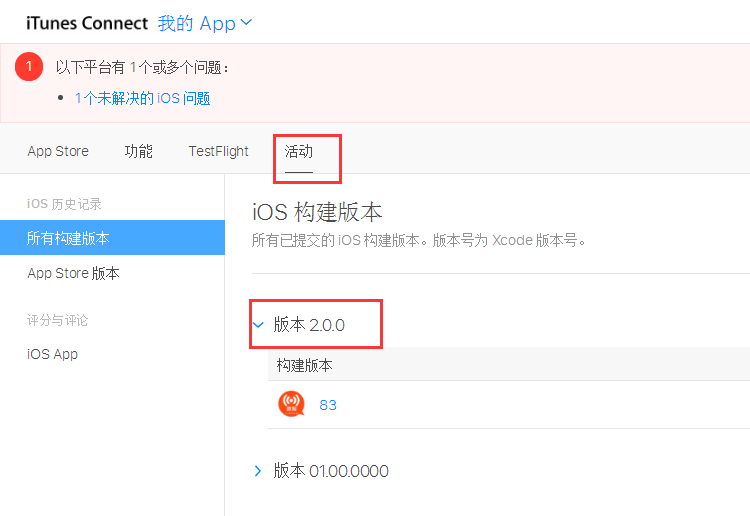This screenshot has width=750, height=516.
Task: Click the 版本 01.00.0000 heading text
Action: click(331, 471)
